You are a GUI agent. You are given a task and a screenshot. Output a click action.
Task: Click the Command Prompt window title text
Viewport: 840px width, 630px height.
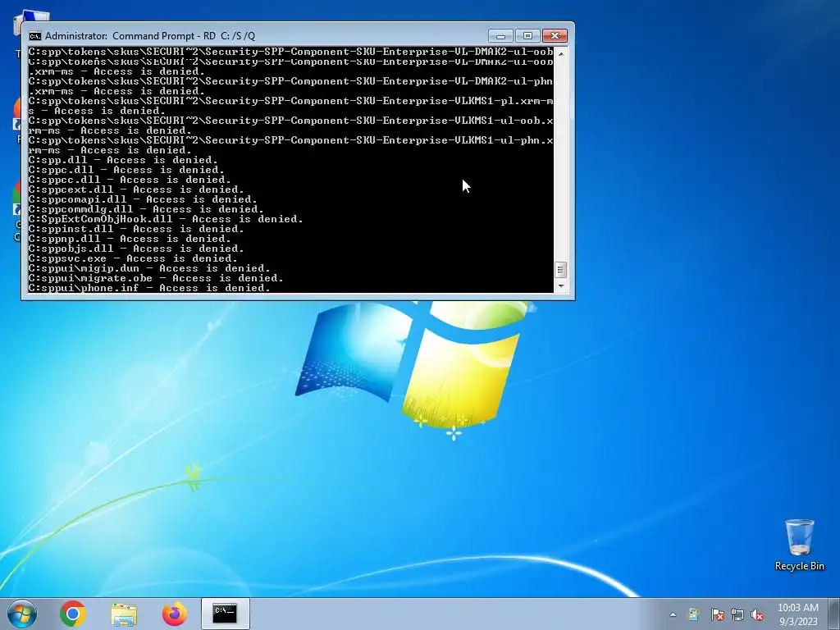click(x=150, y=36)
